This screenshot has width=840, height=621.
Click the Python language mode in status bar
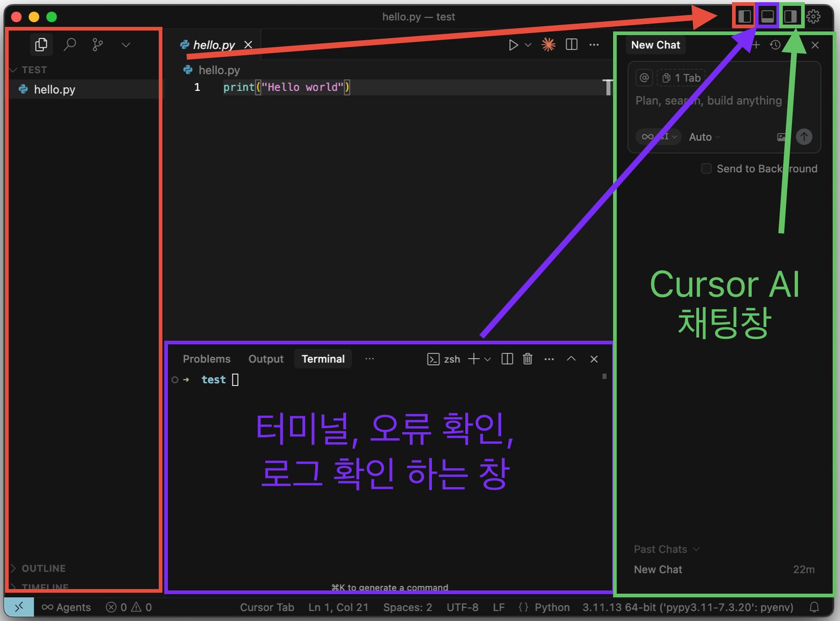pyautogui.click(x=551, y=607)
